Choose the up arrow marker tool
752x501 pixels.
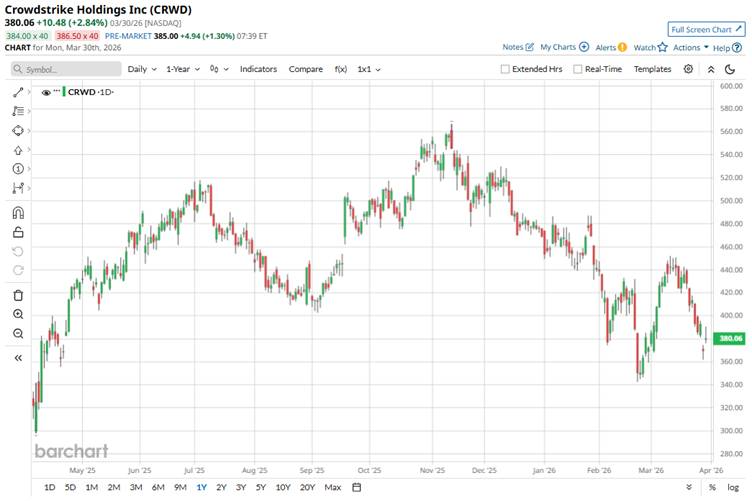[18, 150]
